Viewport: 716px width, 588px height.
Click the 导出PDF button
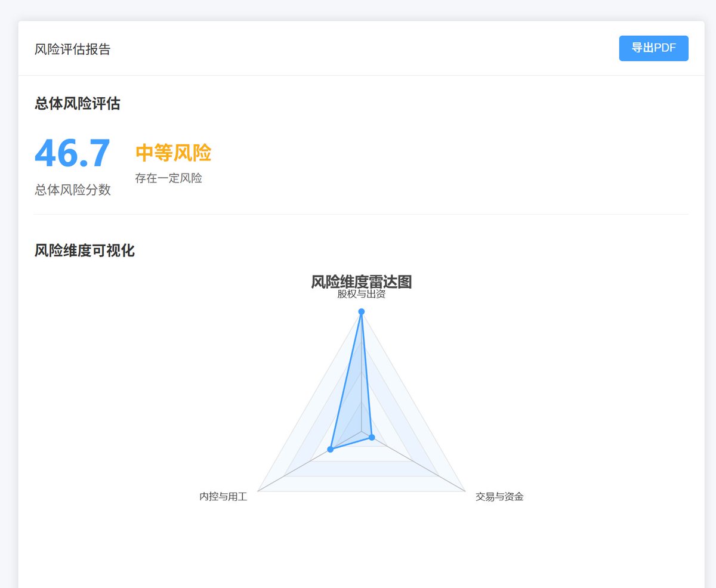(x=653, y=48)
